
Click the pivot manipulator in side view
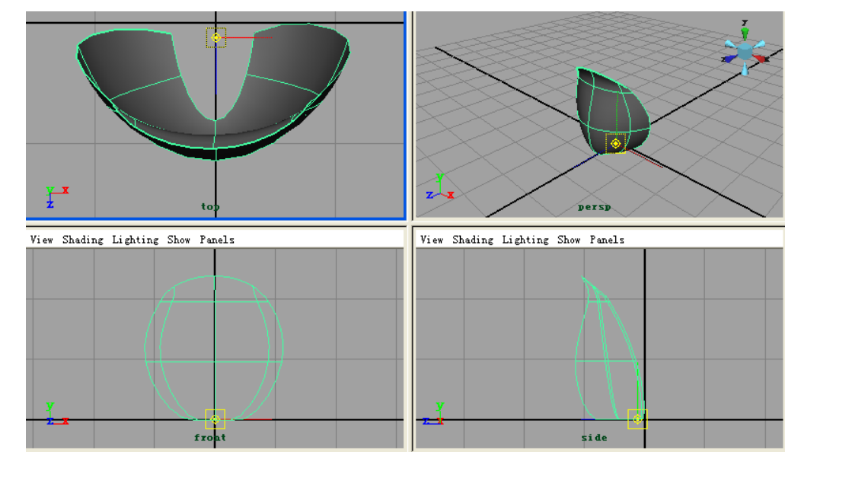(x=637, y=419)
